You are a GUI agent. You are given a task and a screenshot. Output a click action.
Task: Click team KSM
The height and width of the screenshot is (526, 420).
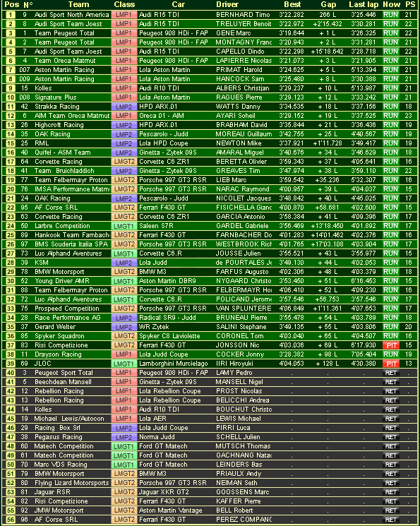[41, 263]
